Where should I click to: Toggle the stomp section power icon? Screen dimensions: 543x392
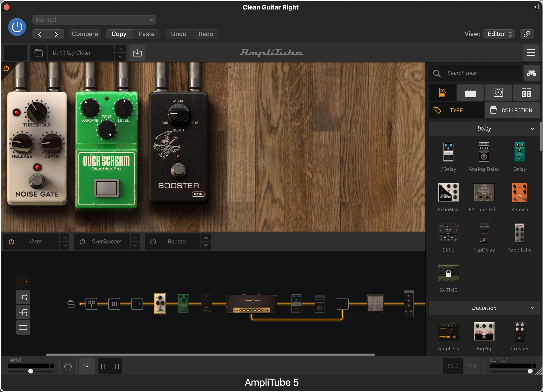click(6, 68)
